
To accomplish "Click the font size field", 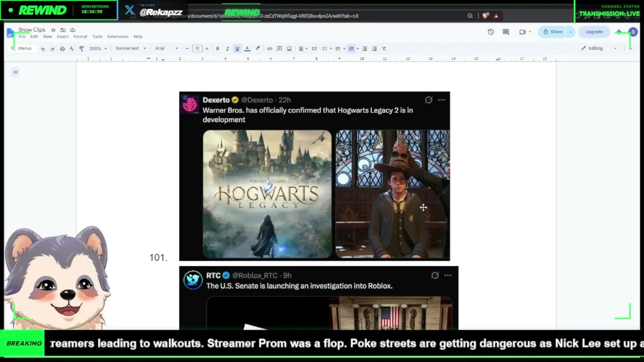I will click(197, 49).
